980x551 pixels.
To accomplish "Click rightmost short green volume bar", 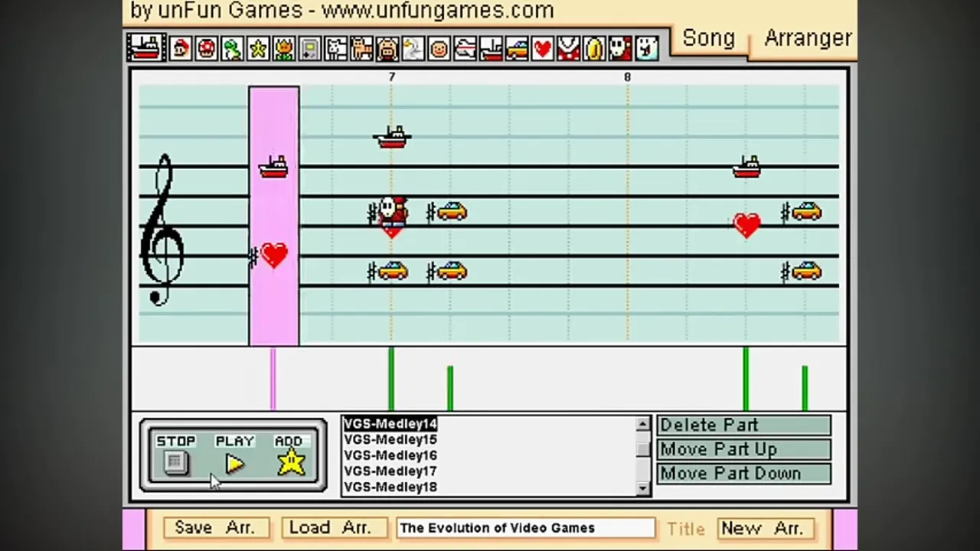I will (805, 388).
